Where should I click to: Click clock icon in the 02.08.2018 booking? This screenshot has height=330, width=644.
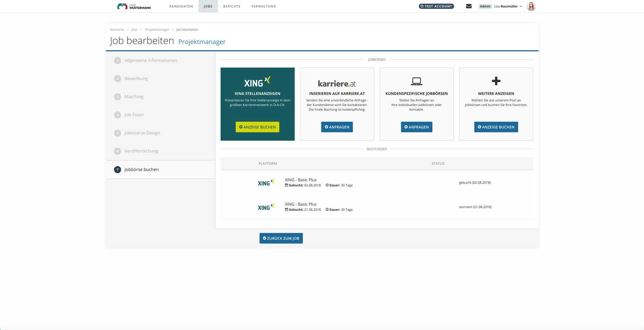pyautogui.click(x=327, y=185)
